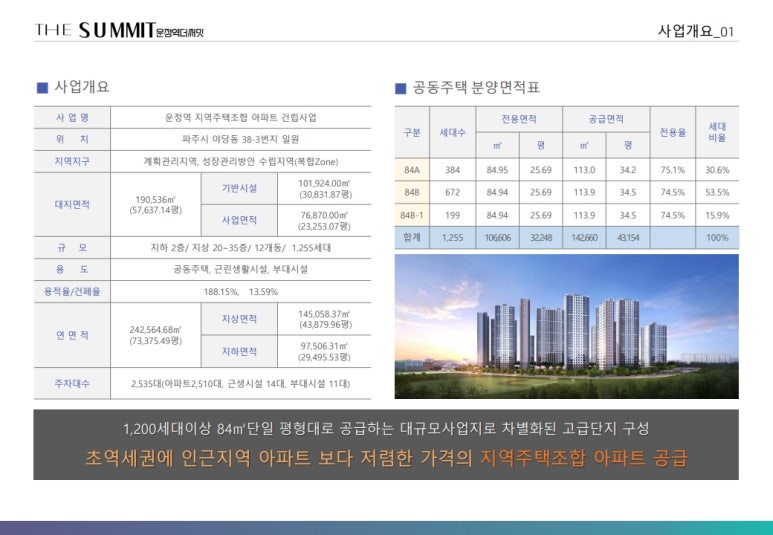This screenshot has height=535, width=773.
Task: Select the 84A row label
Action: pyautogui.click(x=412, y=170)
